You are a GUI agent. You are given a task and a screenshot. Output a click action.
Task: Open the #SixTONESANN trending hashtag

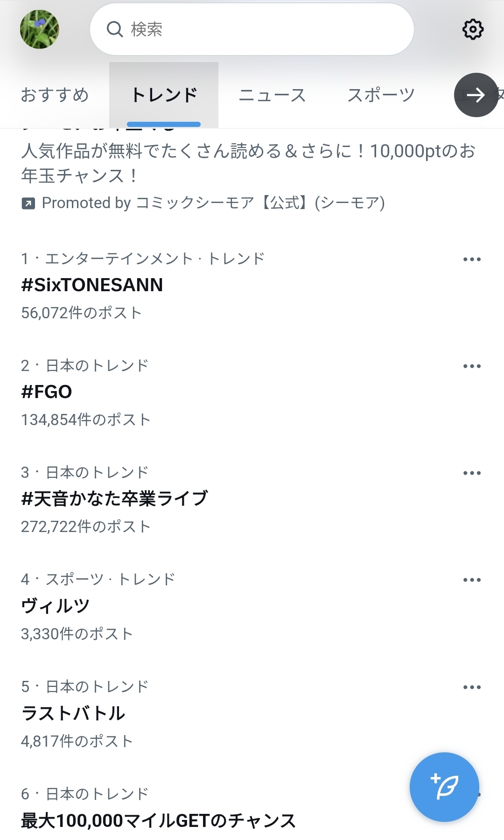92,285
